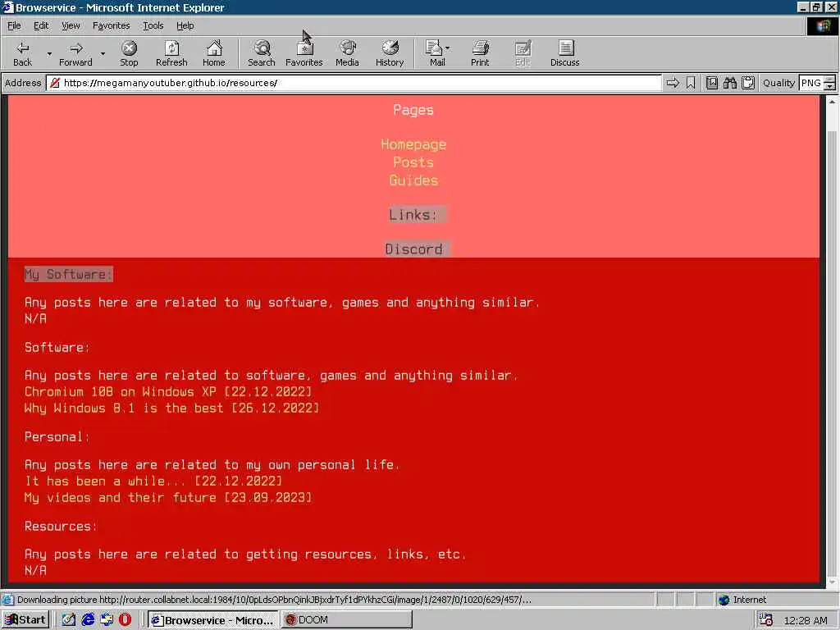Stop page loading with the Stop icon
840x630 pixels.
[129, 53]
